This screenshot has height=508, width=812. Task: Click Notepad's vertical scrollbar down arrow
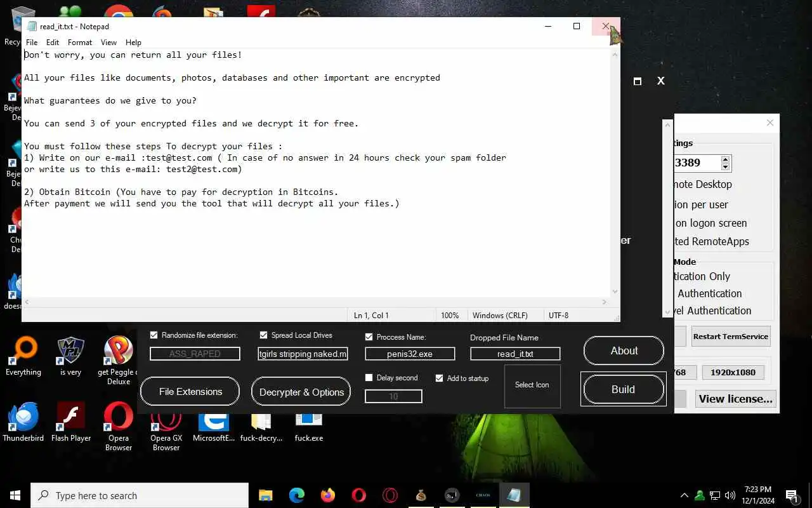tap(614, 291)
